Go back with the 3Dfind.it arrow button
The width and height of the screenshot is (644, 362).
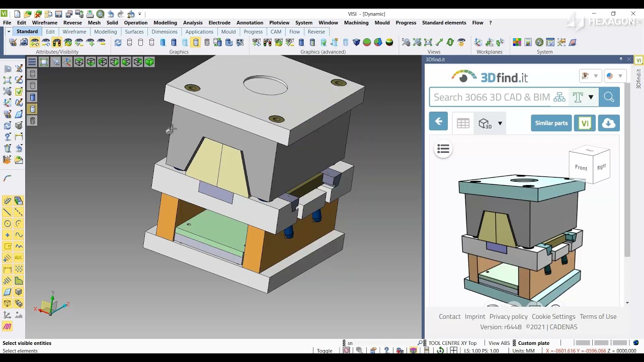pos(438,122)
